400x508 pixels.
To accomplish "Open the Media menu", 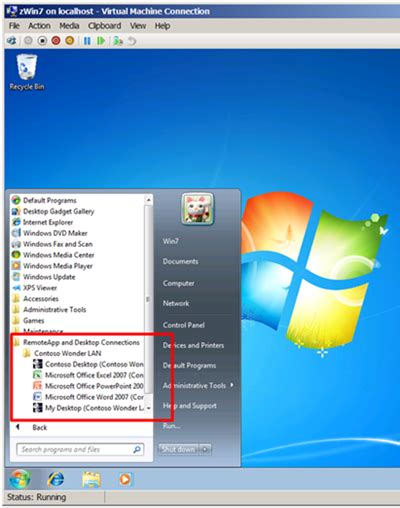I will 69,26.
